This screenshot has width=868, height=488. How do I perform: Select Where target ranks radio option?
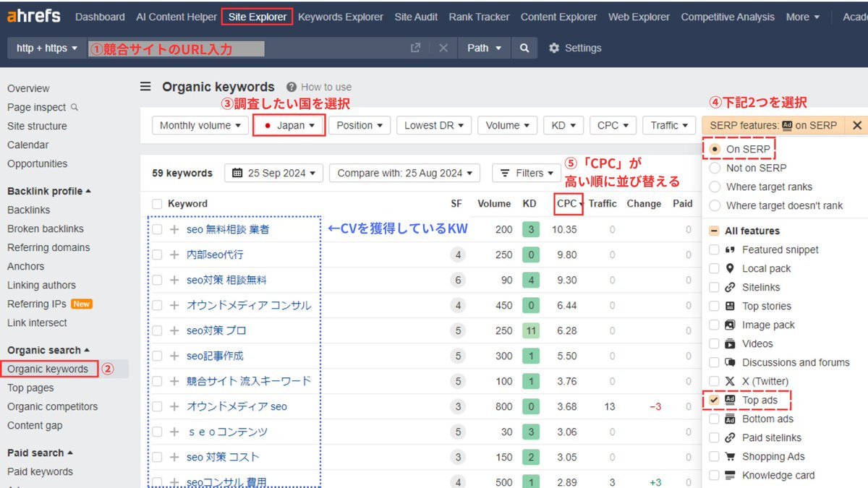pos(715,187)
